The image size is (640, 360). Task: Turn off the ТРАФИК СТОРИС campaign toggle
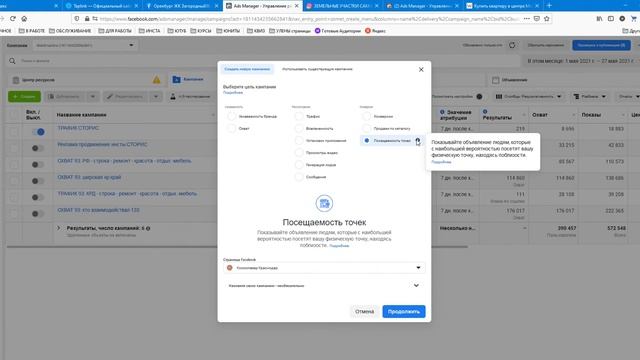click(38, 132)
